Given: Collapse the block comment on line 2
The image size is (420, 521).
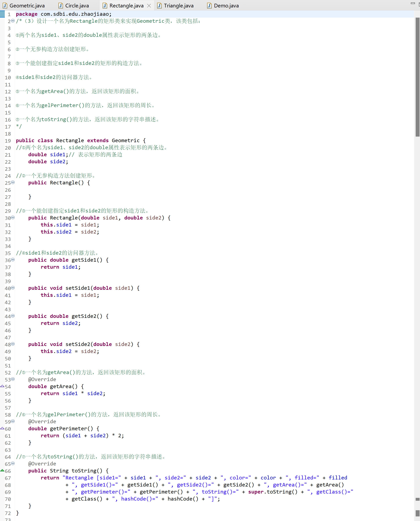Looking at the screenshot, I should [x=13, y=21].
